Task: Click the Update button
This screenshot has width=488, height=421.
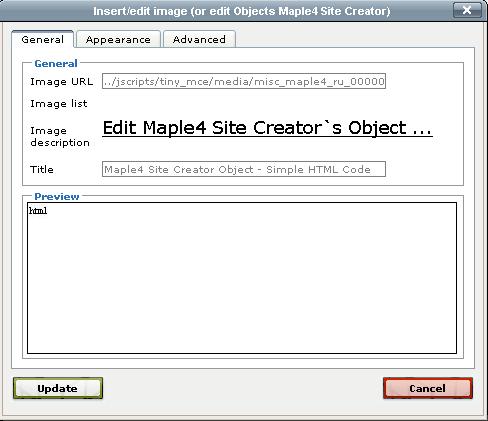Action: coord(58,388)
